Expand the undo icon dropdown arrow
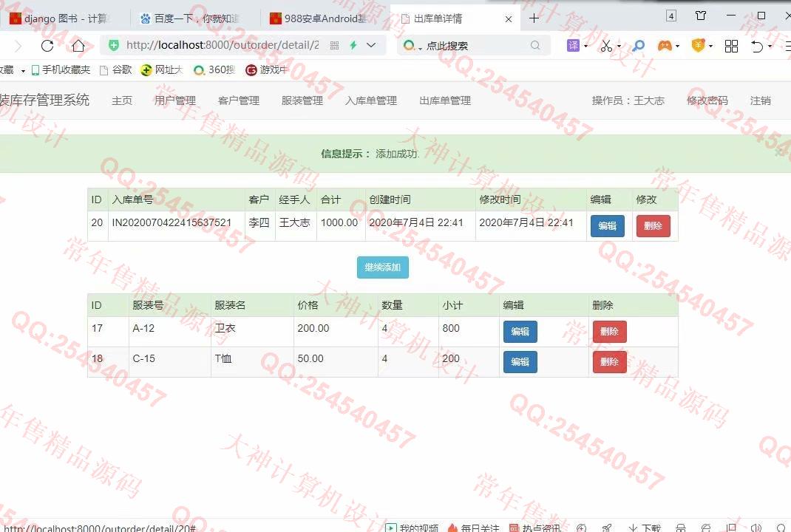 [770, 46]
